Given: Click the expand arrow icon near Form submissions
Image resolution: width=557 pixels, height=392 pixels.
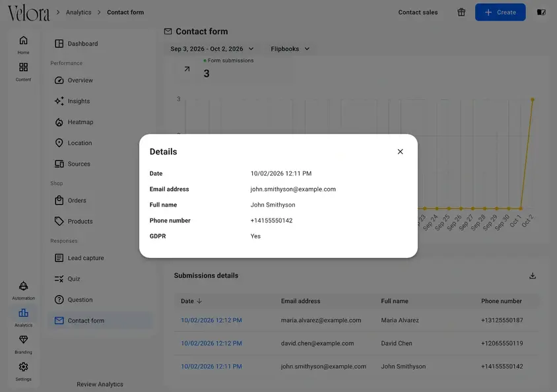Looking at the screenshot, I should (x=187, y=69).
